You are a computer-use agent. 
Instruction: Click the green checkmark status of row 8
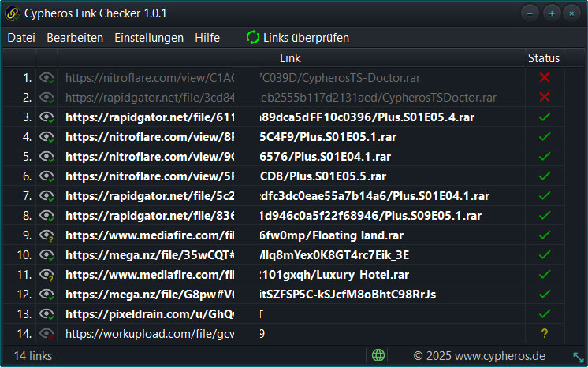pyautogui.click(x=545, y=215)
